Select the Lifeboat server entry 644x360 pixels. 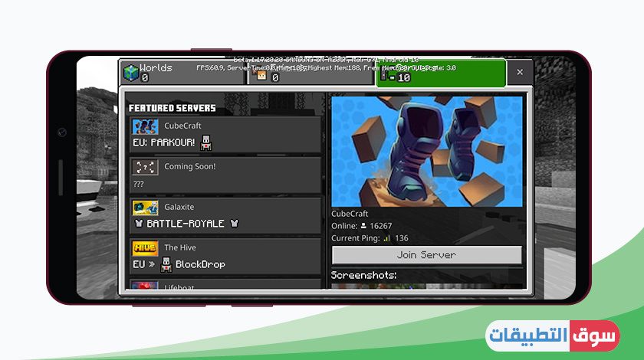tap(225, 284)
